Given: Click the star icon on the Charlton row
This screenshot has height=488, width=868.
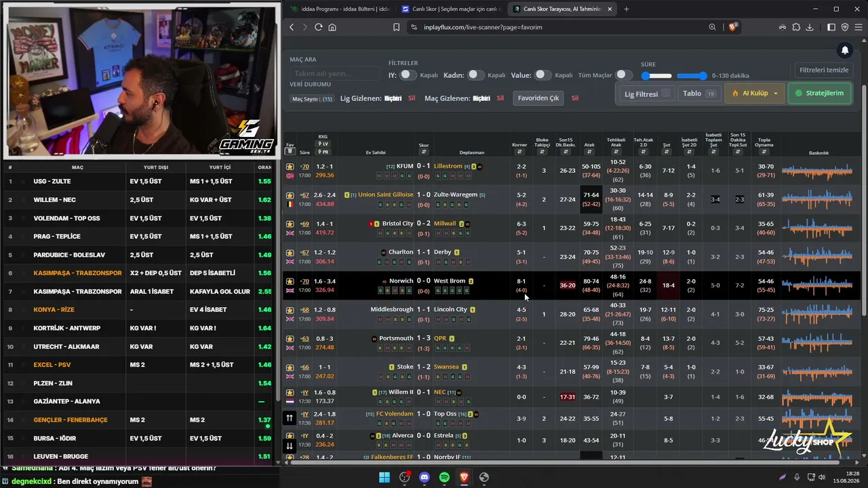Looking at the screenshot, I should coord(290,252).
